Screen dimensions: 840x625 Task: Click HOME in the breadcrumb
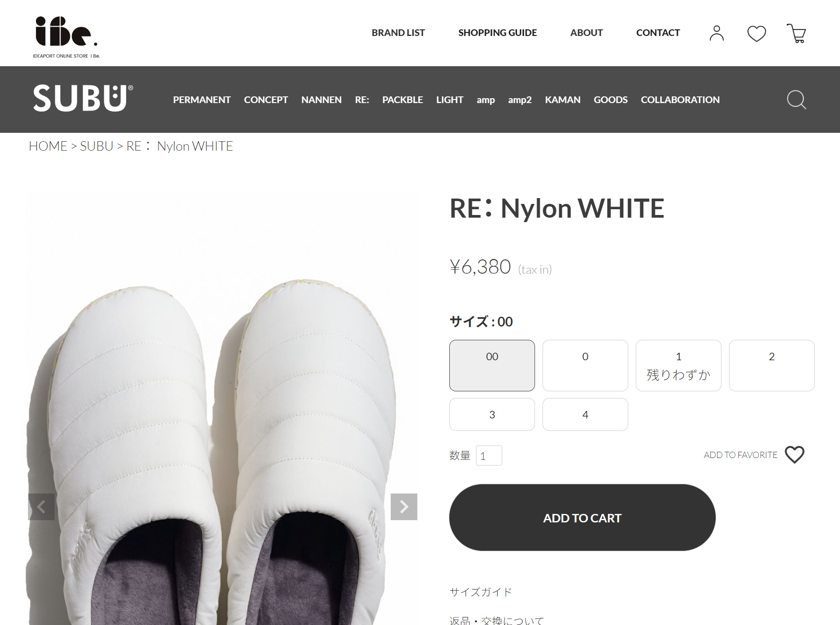(x=48, y=146)
